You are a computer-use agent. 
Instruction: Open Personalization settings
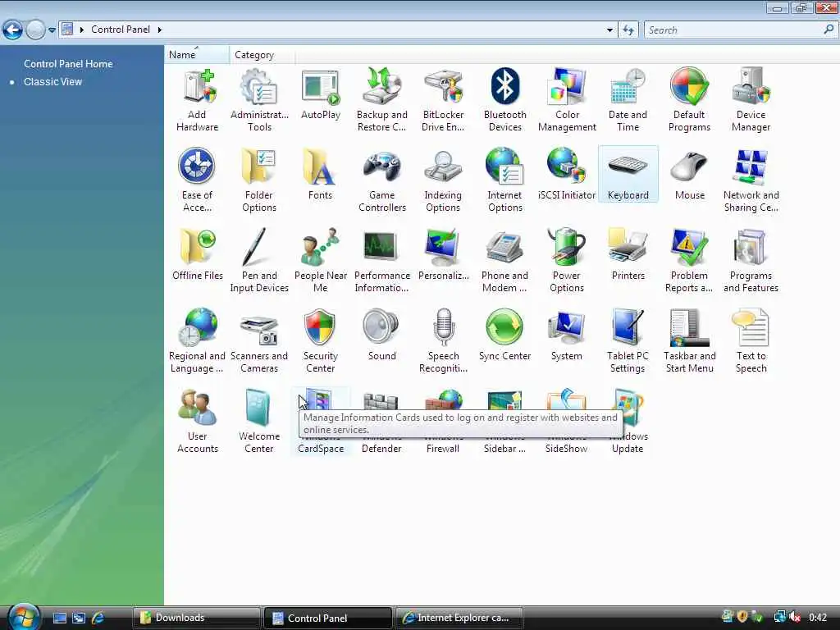coord(443,255)
